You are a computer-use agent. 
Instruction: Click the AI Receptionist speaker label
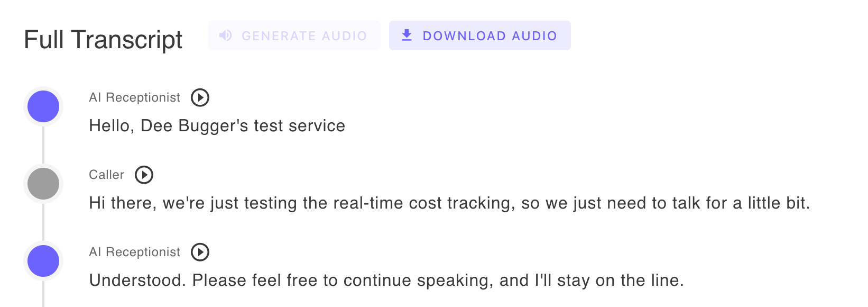pos(134,97)
